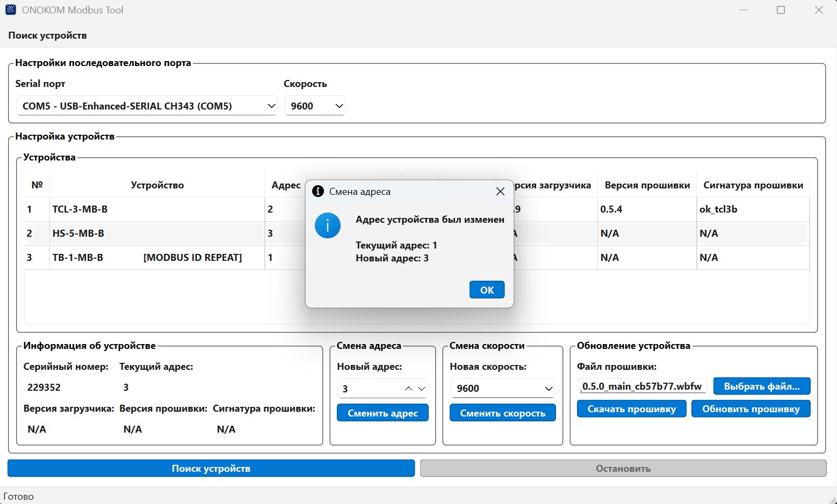Image resolution: width=837 pixels, height=504 pixels.
Task: Select the HS-5-MB-B device row
Action: pyautogui.click(x=156, y=233)
